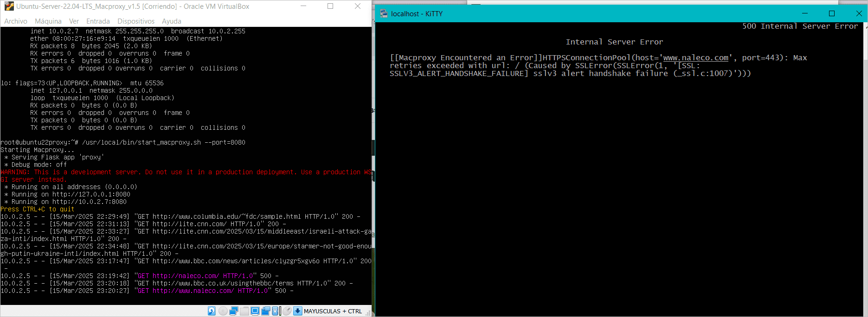
Task: Click the 'Starting Macproxy...' line
Action: (38, 150)
